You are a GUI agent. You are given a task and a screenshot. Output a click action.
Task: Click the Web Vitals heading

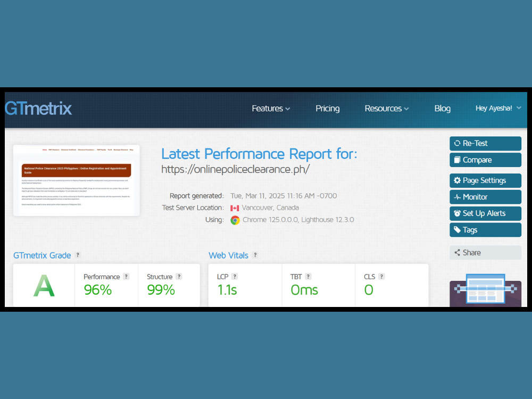pyautogui.click(x=228, y=255)
